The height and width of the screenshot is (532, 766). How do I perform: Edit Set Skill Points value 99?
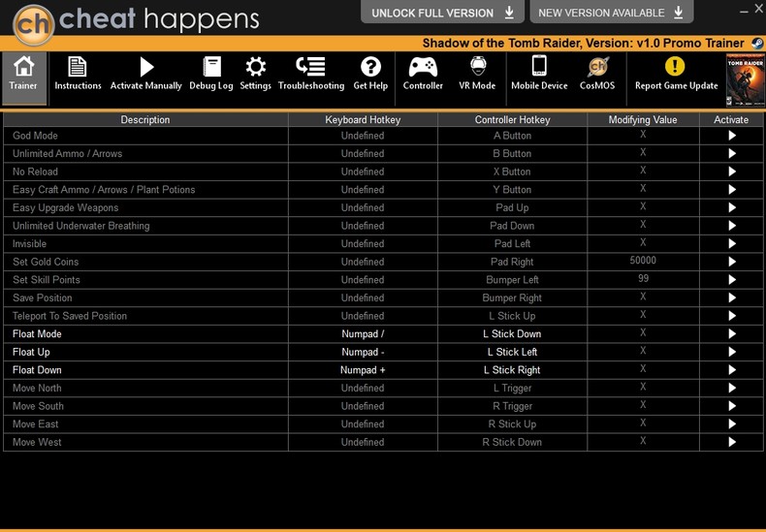pyautogui.click(x=643, y=279)
